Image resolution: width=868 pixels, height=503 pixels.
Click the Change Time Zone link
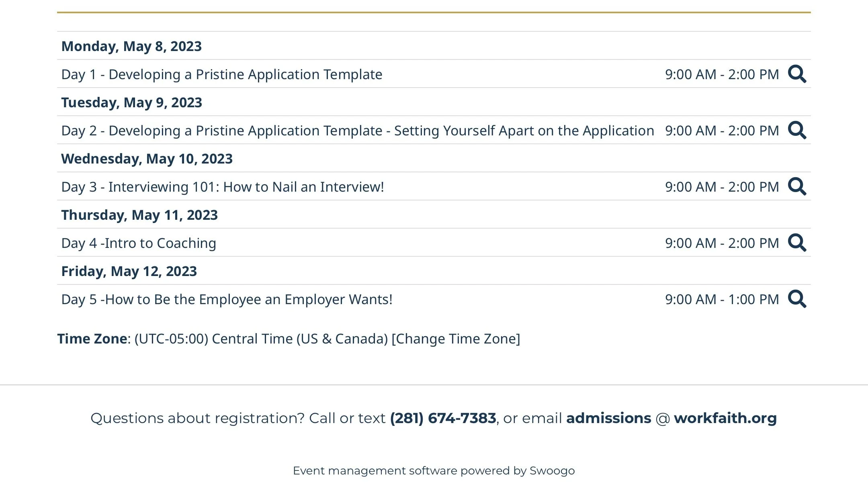pos(456,339)
